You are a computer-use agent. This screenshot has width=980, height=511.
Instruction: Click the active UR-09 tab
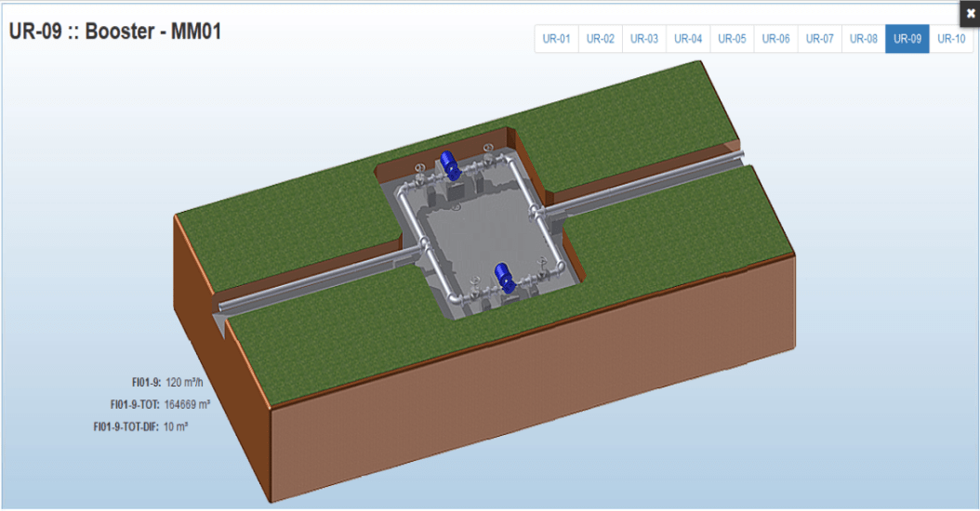(x=907, y=39)
